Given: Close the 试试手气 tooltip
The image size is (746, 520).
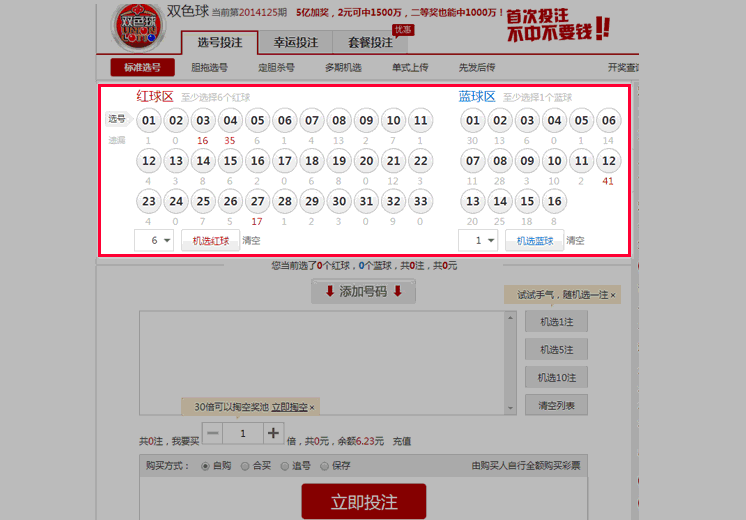Looking at the screenshot, I should [x=613, y=295].
